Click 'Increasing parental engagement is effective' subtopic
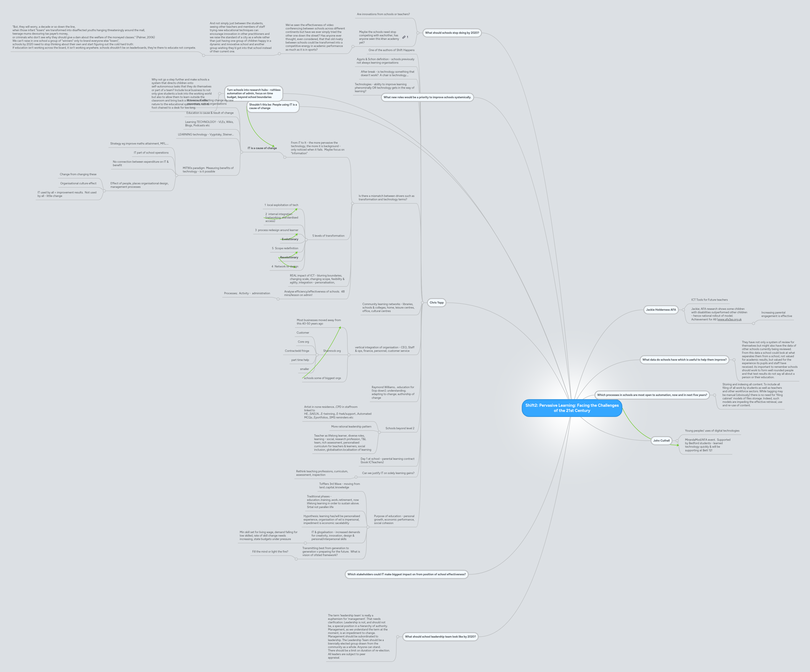Image resolution: width=810 pixels, height=672 pixels. click(776, 314)
